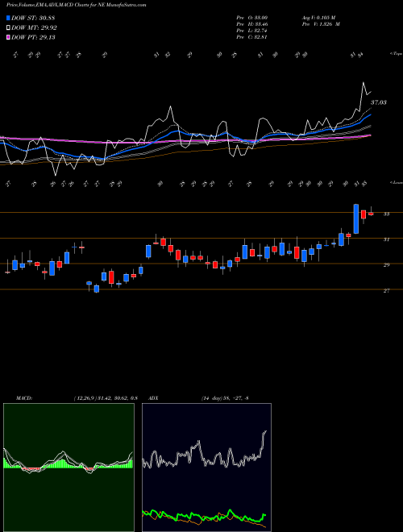Click the white DOW MT legend swatch
403x532 pixels.
pyautogui.click(x=9, y=28)
